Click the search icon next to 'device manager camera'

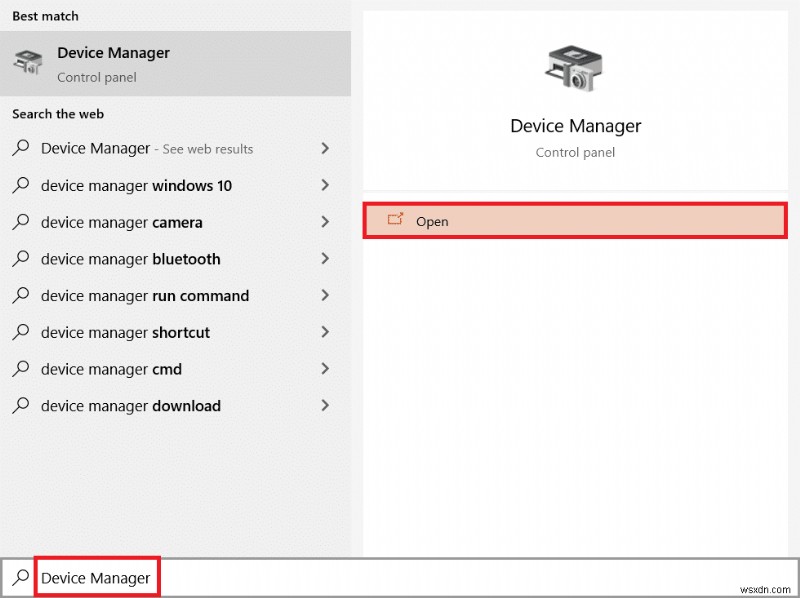(20, 222)
